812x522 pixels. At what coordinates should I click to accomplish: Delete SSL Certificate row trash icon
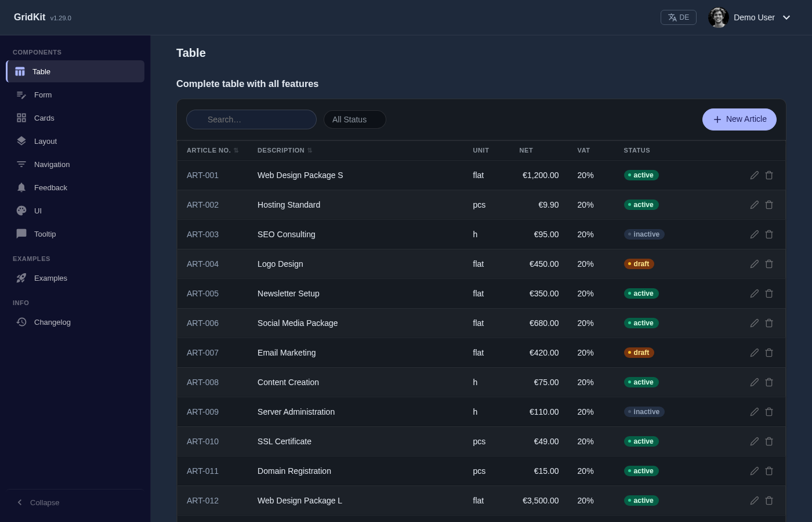pos(769,441)
